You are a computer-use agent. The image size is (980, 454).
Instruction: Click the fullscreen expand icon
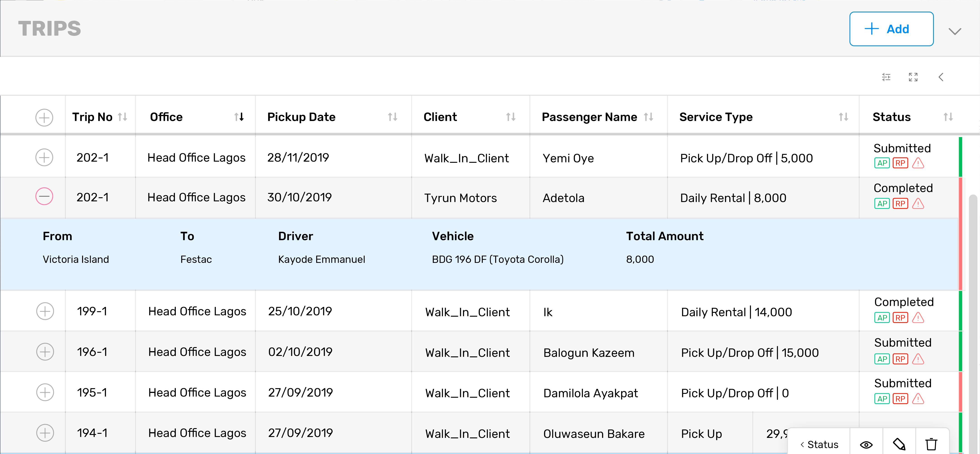pos(913,77)
